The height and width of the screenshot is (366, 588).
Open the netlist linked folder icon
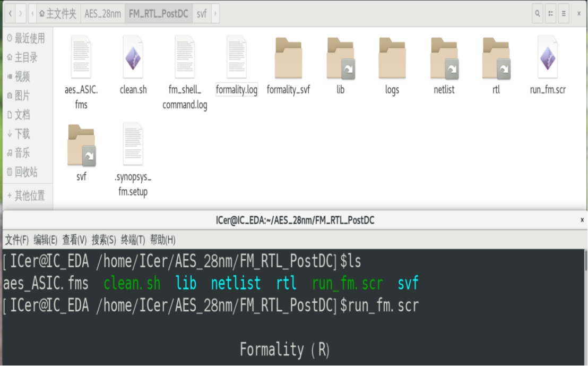444,58
